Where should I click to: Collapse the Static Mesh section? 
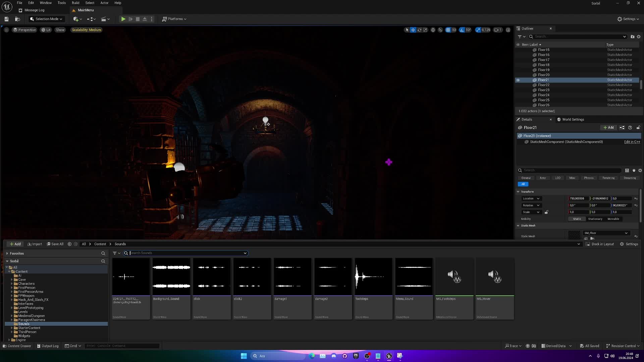click(518, 226)
